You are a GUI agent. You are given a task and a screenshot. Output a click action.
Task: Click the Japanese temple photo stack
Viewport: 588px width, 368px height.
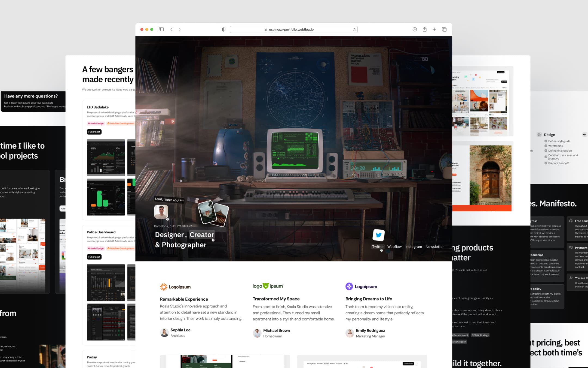[x=213, y=214]
